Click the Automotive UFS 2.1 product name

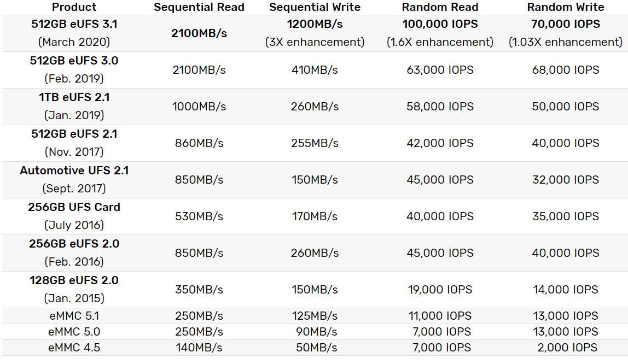pos(74,171)
